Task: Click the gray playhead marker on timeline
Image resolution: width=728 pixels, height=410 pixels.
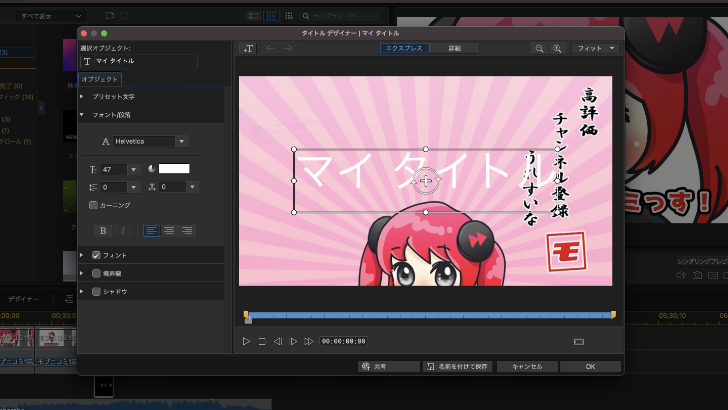Action: (x=248, y=320)
